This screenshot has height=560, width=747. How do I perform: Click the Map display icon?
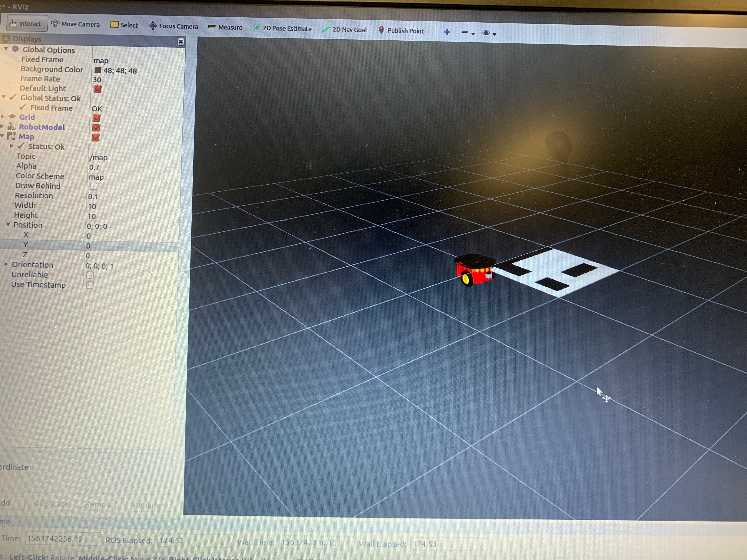click(11, 136)
